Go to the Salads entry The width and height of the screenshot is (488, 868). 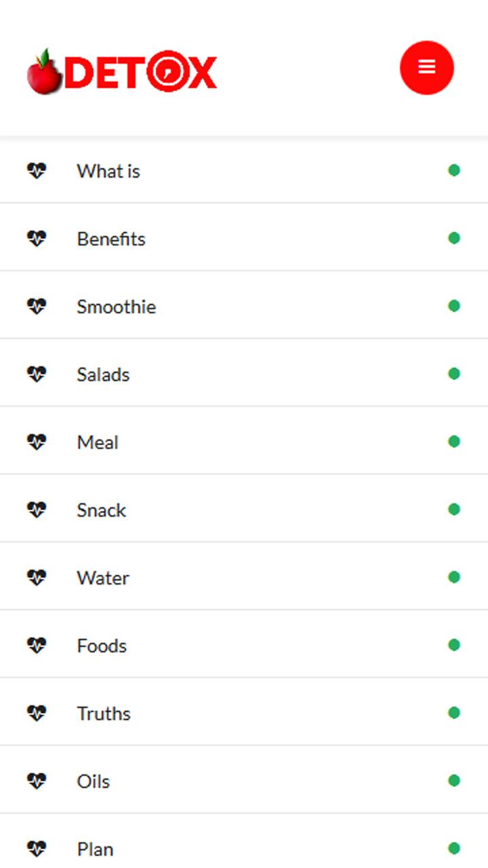(244, 374)
